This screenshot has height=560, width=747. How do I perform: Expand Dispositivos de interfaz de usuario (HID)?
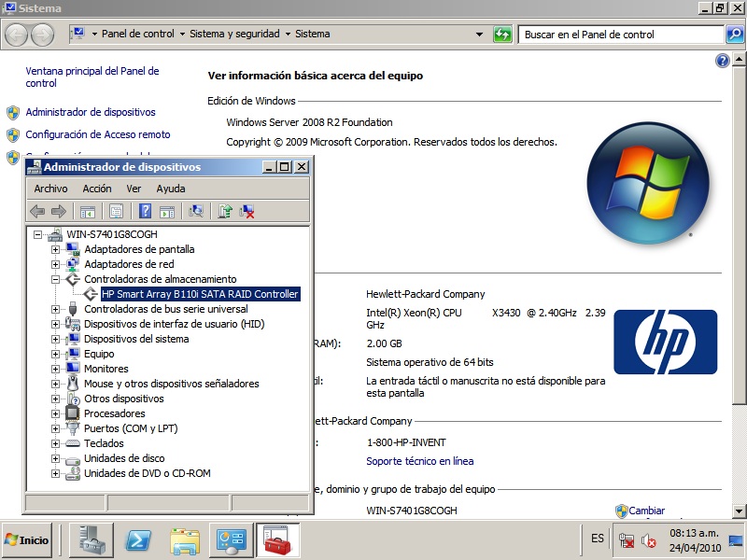click(x=55, y=324)
